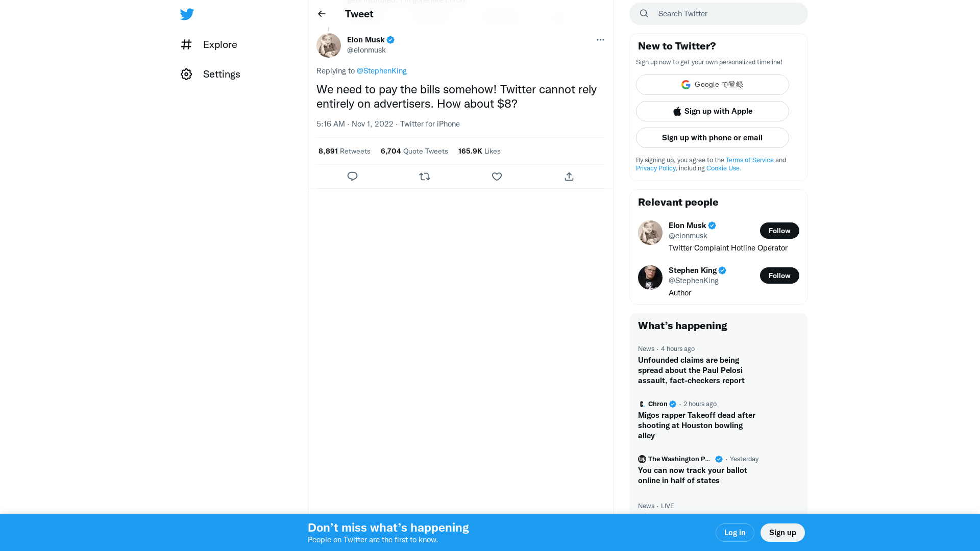Click the Twitter bird logo
Image resolution: width=980 pixels, height=551 pixels.
(x=187, y=14)
